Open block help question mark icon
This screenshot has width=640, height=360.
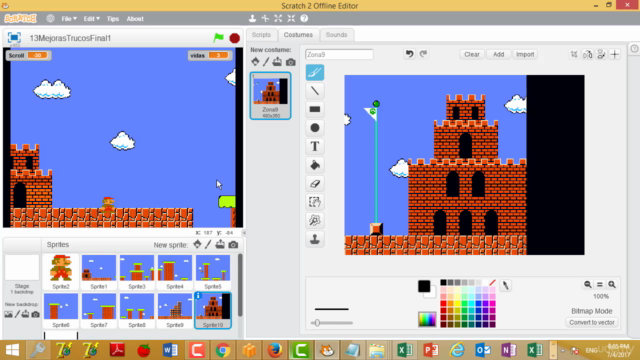click(x=304, y=18)
